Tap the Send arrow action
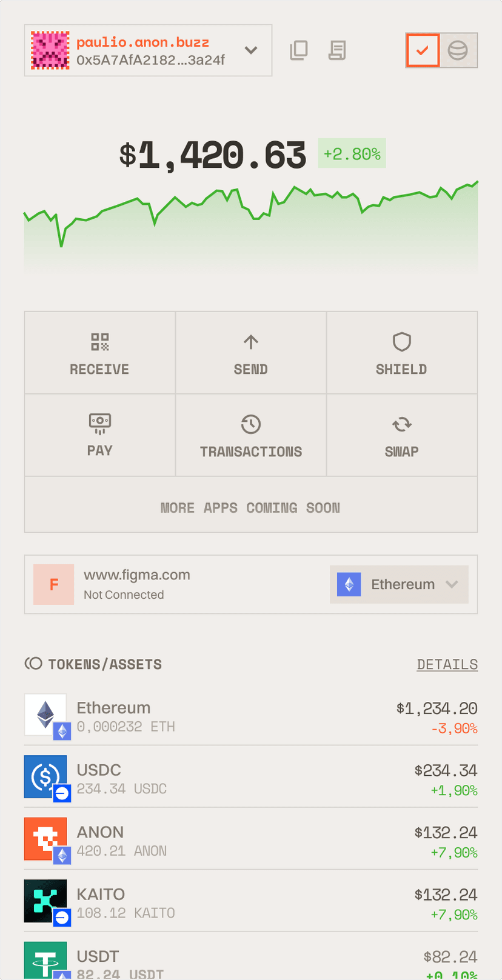This screenshot has height=980, width=502. [x=251, y=353]
